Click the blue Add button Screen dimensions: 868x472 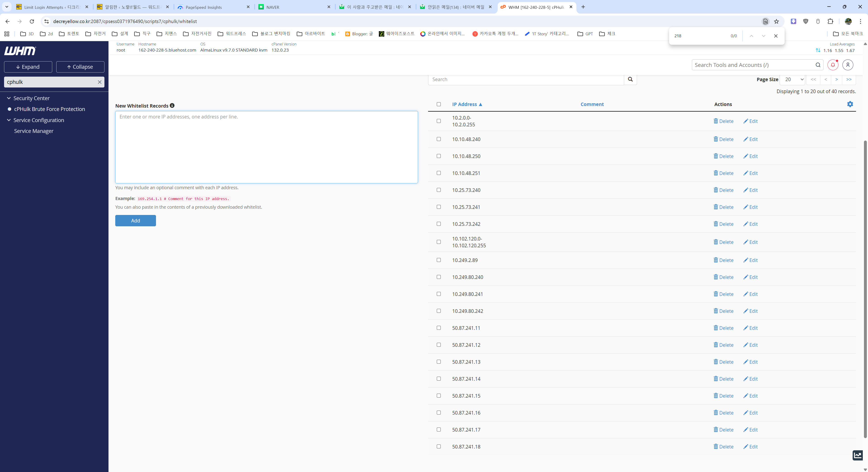click(x=135, y=221)
